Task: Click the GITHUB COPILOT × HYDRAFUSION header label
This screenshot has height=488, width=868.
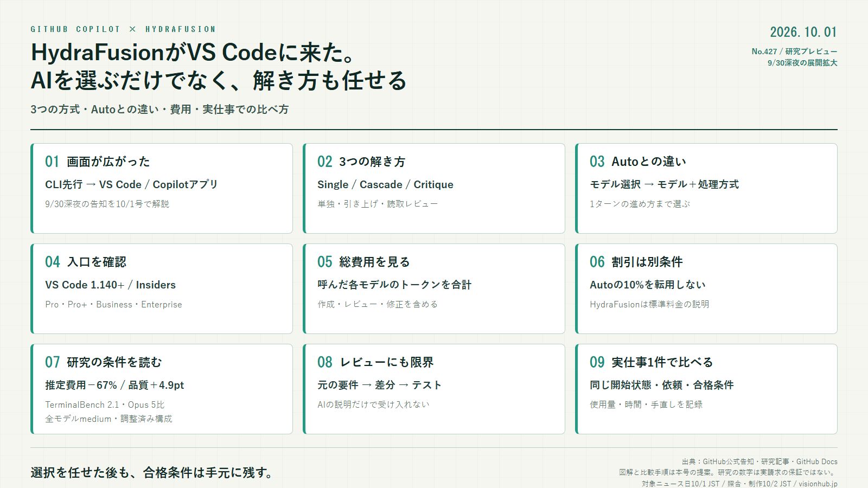Action: [123, 29]
